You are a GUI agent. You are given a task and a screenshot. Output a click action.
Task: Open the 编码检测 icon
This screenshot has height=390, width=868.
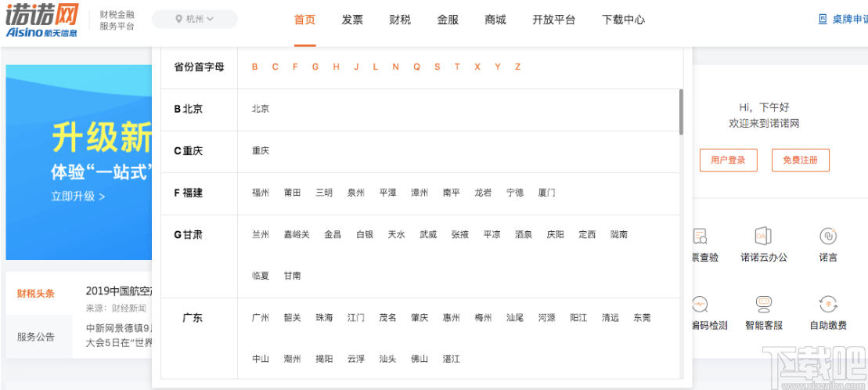700,305
